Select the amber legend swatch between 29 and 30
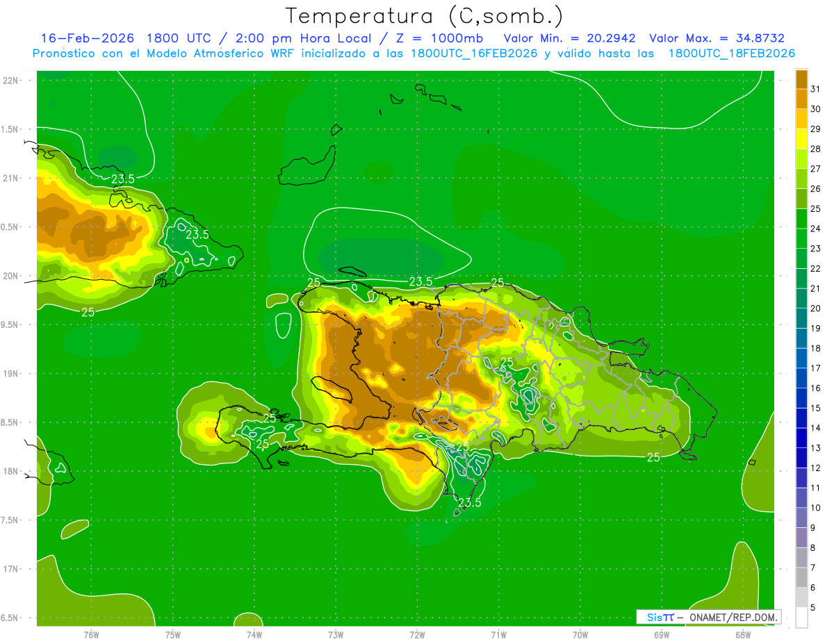The height and width of the screenshot is (644, 834). [x=801, y=119]
